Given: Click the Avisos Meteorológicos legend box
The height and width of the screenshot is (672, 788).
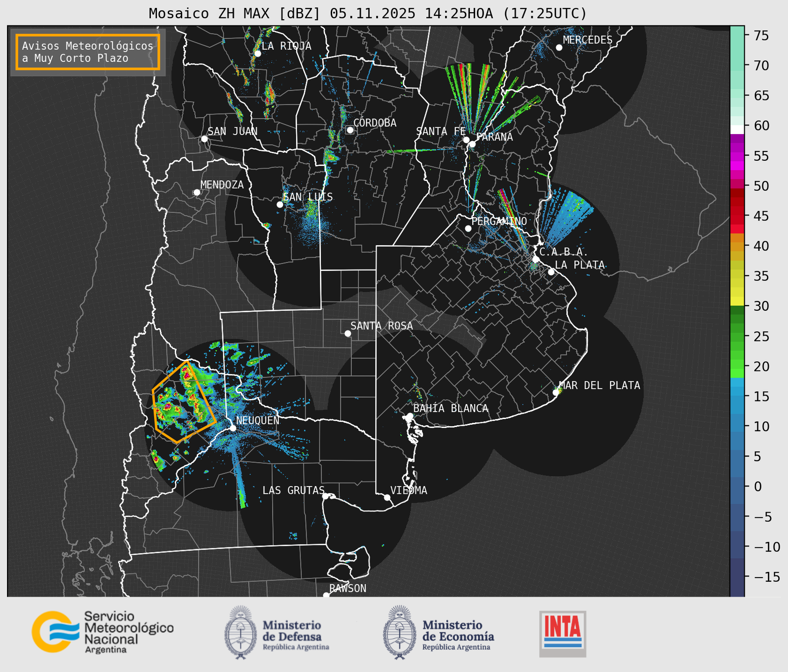Looking at the screenshot, I should coord(88,52).
